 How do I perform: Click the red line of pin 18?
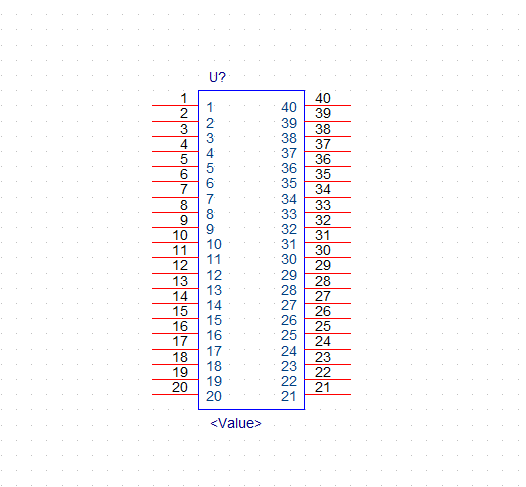[x=175, y=364]
